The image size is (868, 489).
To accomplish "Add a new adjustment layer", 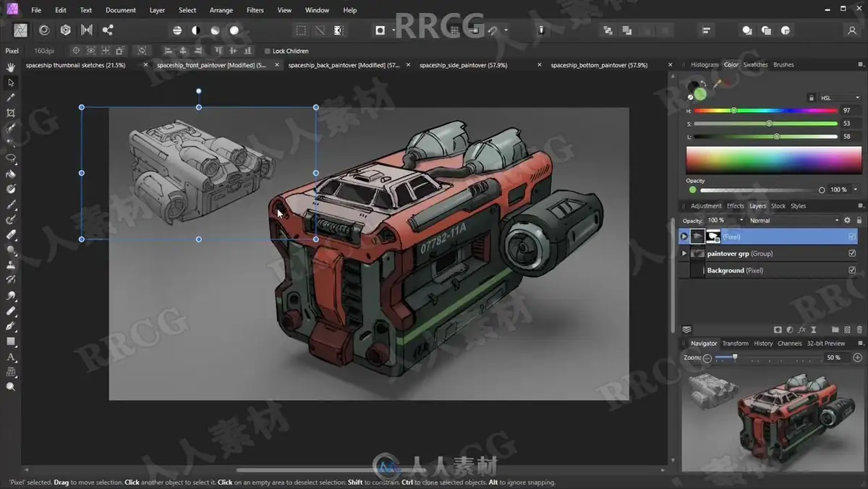I will click(790, 329).
